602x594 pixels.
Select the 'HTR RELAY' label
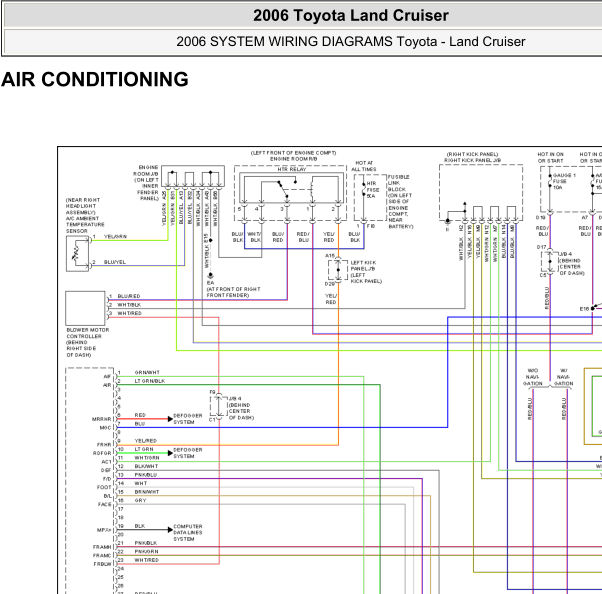point(292,169)
